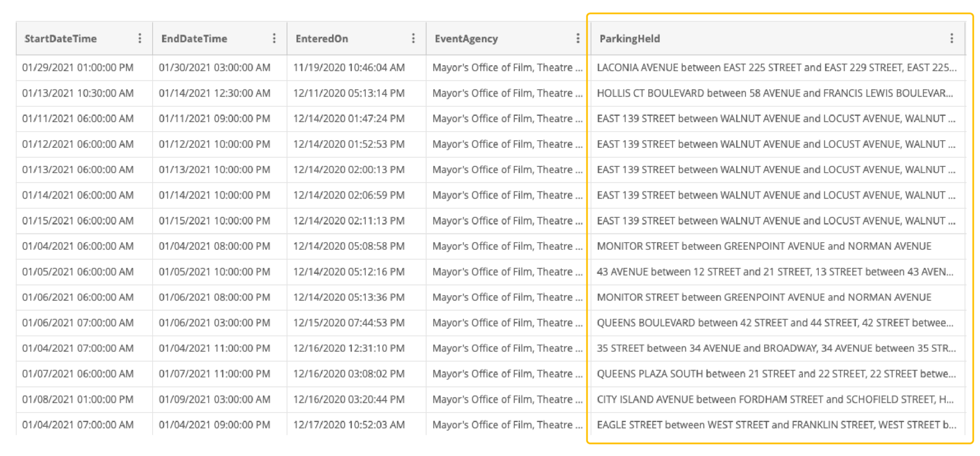Viewport: 980px width, 456px height.
Task: Click the menu icon on EnteredOn header
Action: tap(412, 38)
